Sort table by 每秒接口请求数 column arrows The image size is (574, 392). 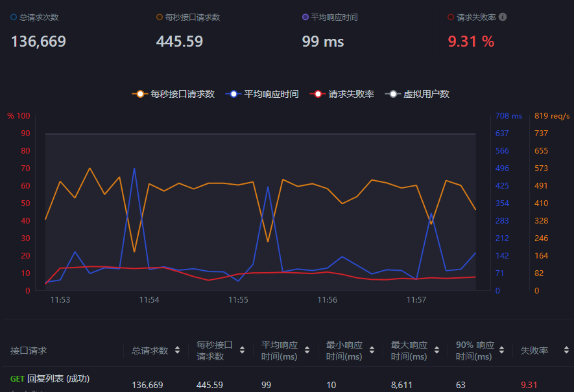(242, 351)
